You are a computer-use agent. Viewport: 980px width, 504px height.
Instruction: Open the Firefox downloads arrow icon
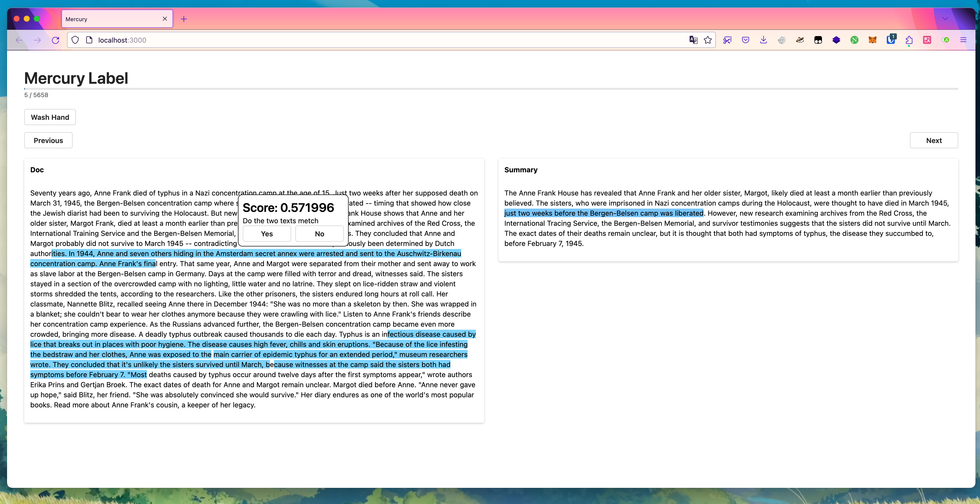click(x=763, y=40)
